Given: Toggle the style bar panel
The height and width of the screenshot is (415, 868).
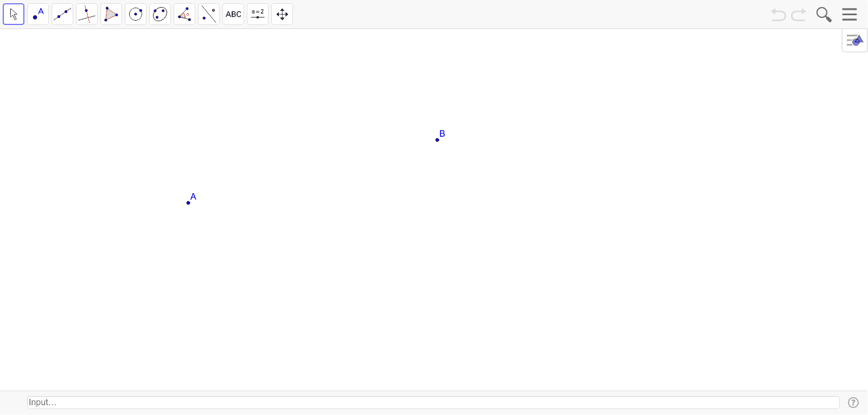Looking at the screenshot, I should click(855, 40).
